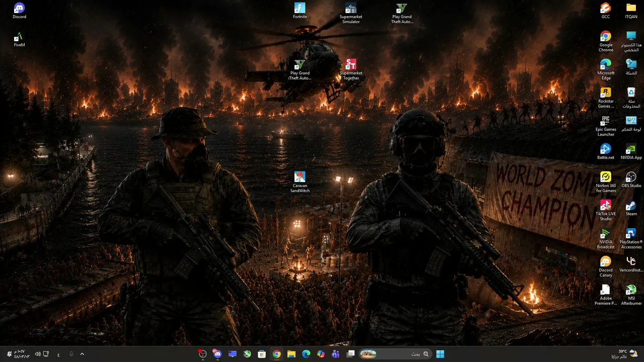Open the Caravan SandWitch shortcut

[300, 183]
